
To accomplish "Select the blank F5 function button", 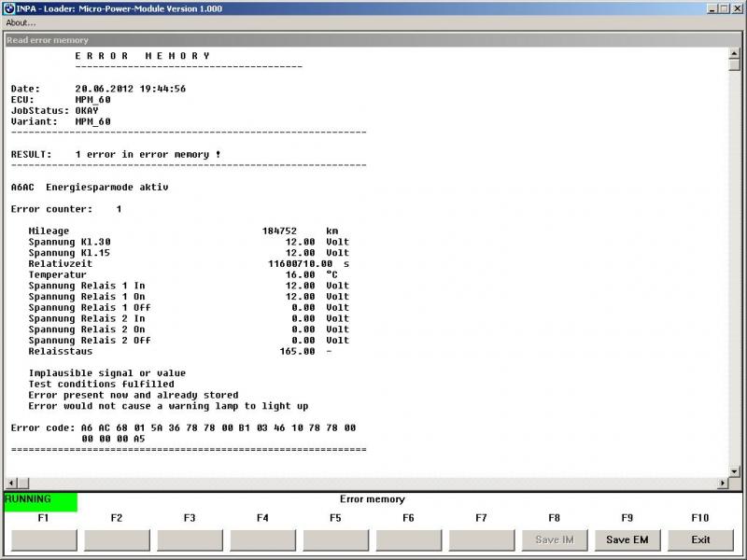I will (335, 539).
